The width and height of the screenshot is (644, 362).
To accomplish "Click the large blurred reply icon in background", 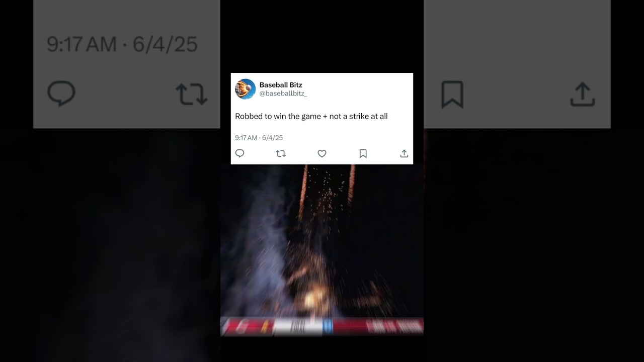I will pos(61,94).
